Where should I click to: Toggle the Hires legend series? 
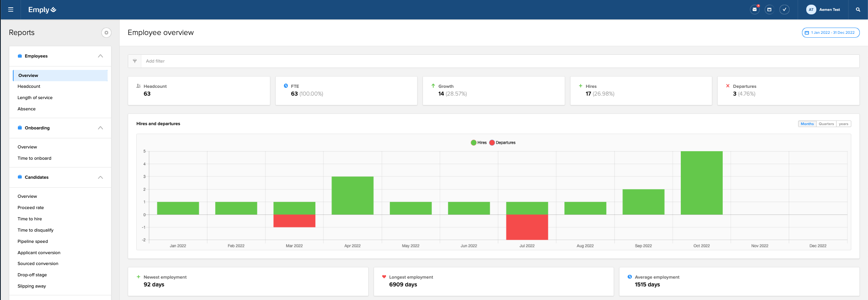478,143
